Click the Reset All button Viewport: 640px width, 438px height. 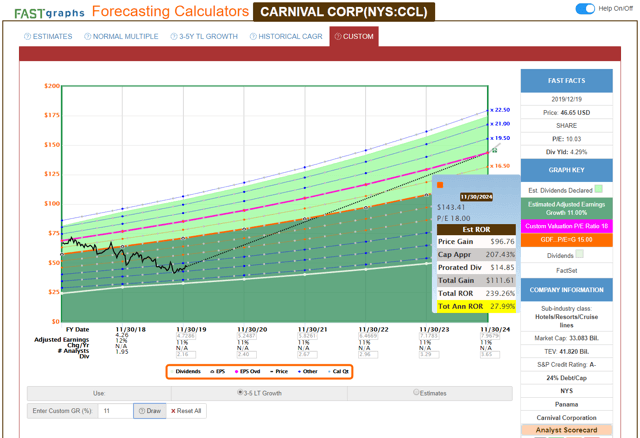click(x=186, y=411)
